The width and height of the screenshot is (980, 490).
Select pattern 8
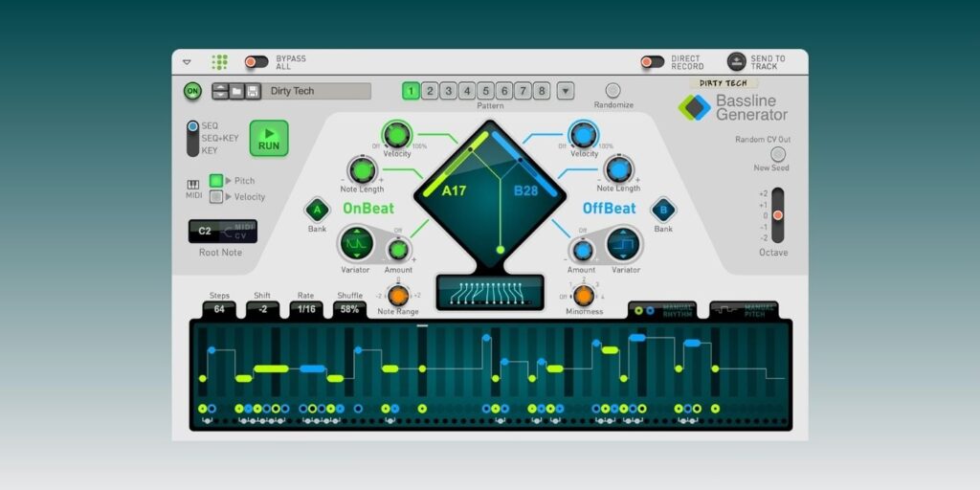coord(542,91)
